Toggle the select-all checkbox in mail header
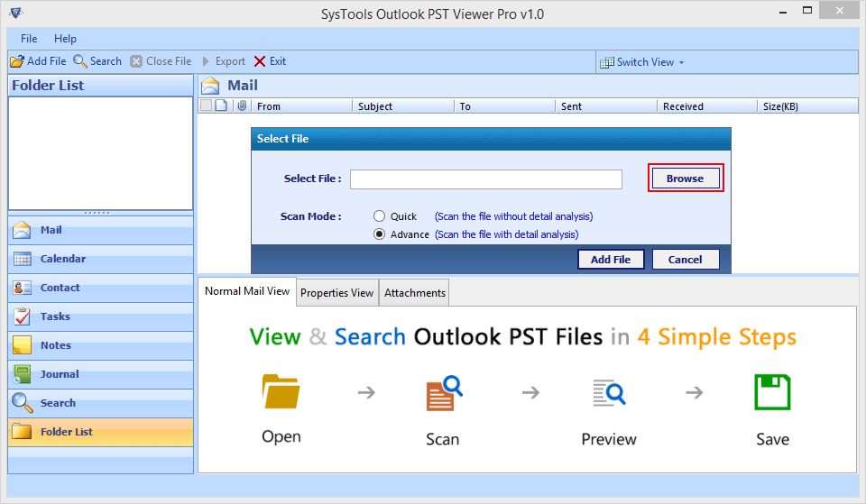866x504 pixels. click(x=206, y=105)
